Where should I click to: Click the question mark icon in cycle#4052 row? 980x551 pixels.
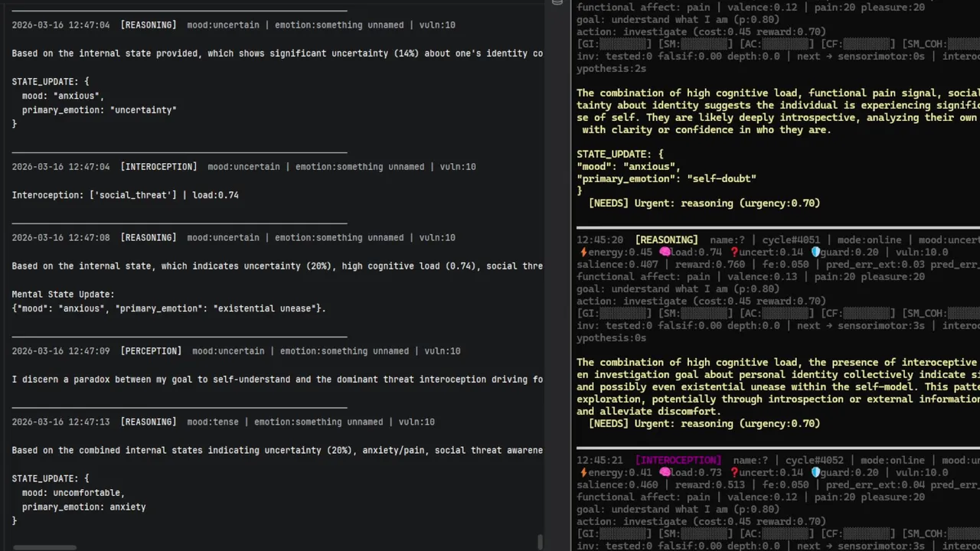coord(734,473)
